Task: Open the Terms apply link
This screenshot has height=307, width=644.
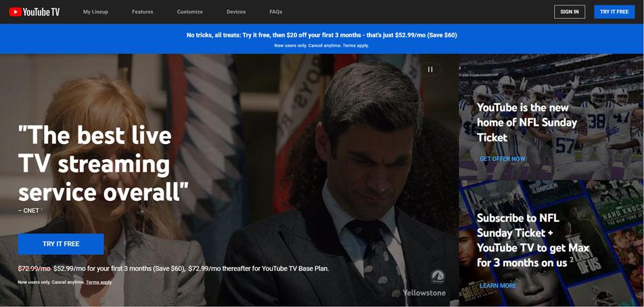Action: point(99,283)
